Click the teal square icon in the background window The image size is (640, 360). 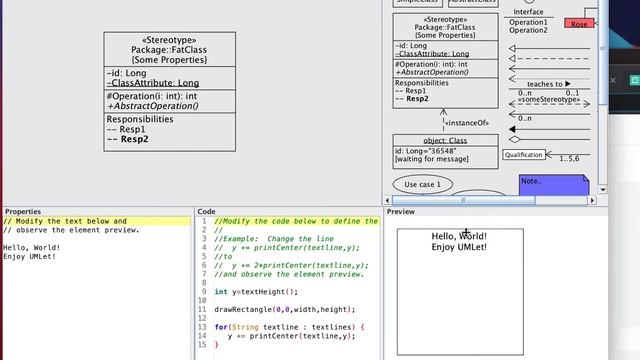pos(635,80)
